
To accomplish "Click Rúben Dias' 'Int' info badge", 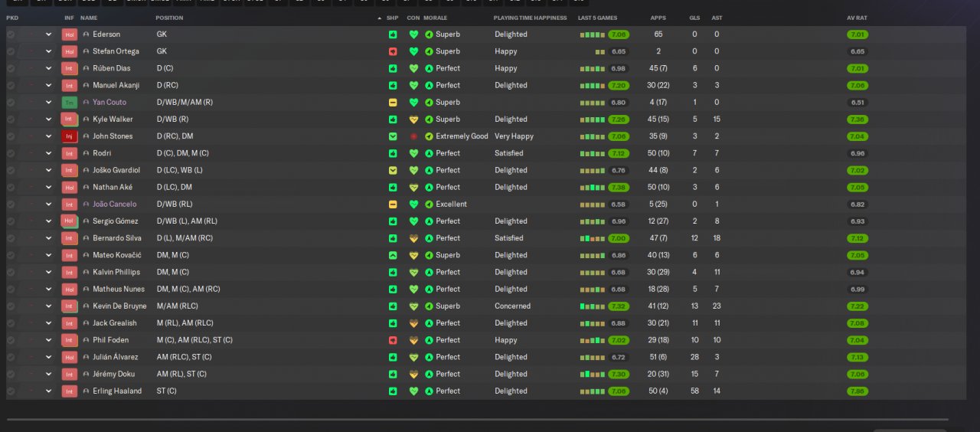I will click(70, 68).
